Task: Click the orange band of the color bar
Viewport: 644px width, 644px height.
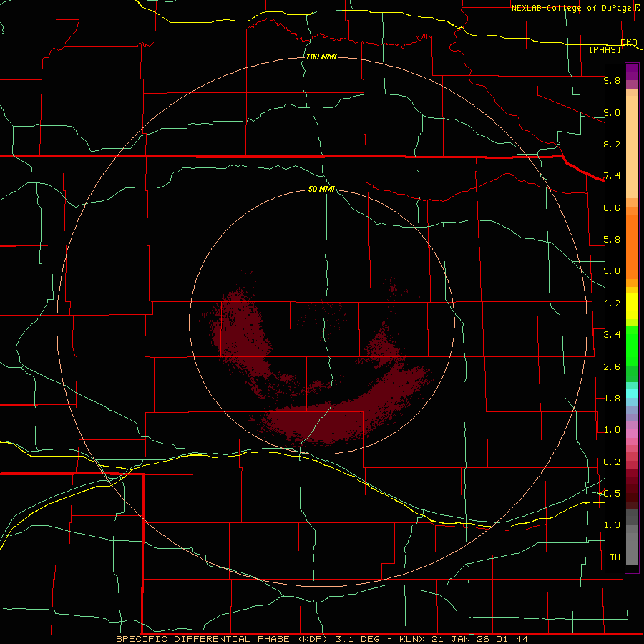Action: pyautogui.click(x=632, y=248)
